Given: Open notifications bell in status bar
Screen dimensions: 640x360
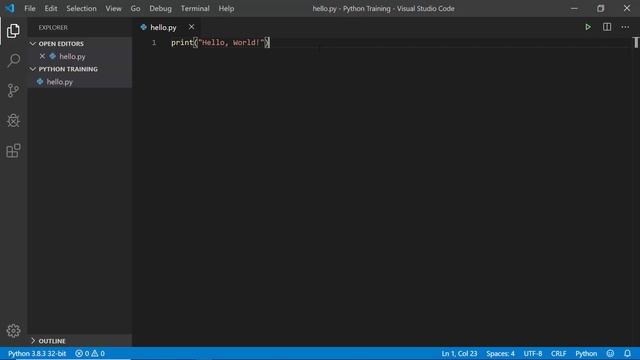Looking at the screenshot, I should (627, 353).
